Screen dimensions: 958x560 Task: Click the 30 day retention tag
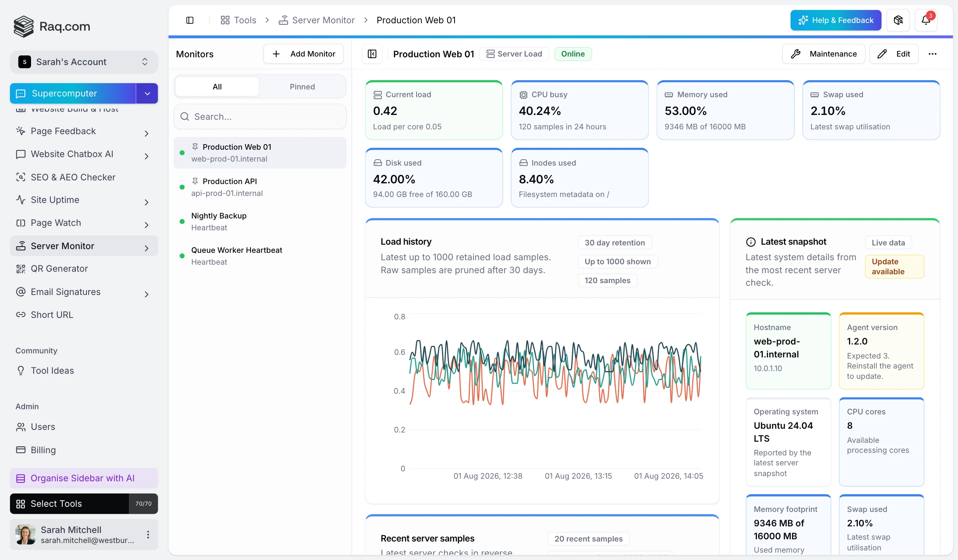[x=615, y=242]
